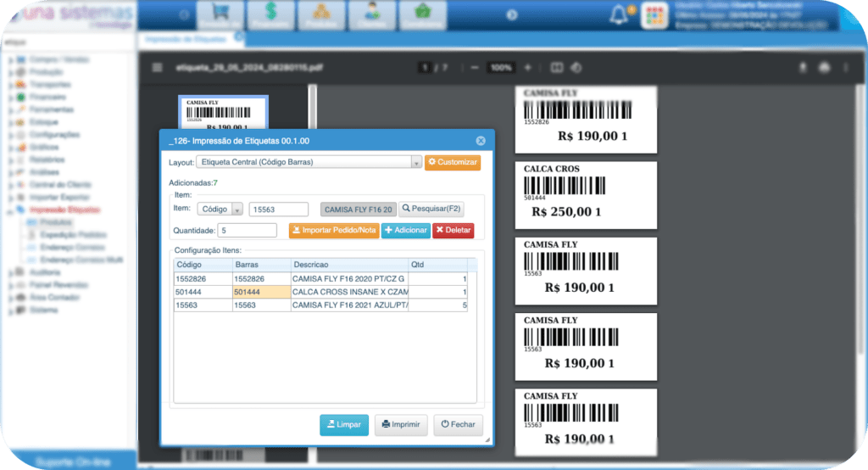Zoom in the PDF with plus icon
Screen dimensions: 868x470
[528, 67]
